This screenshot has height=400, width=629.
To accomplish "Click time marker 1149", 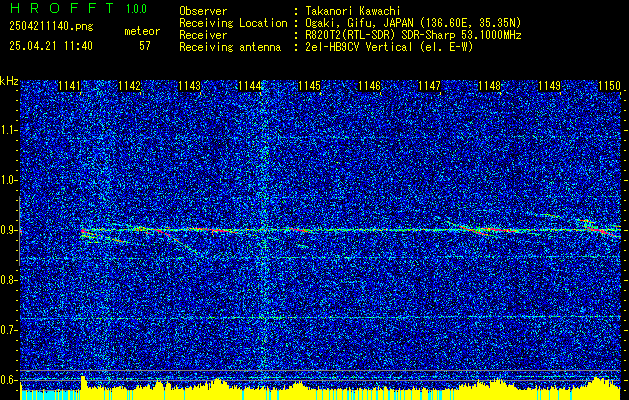I will click(x=550, y=86).
